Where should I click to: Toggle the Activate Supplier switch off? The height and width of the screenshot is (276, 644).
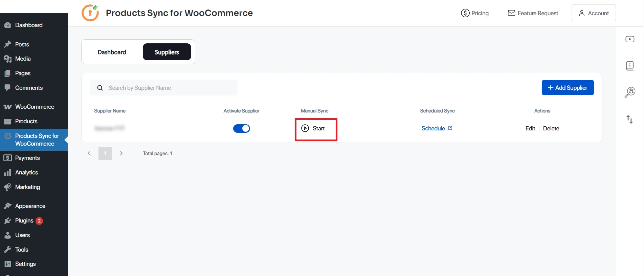click(242, 128)
